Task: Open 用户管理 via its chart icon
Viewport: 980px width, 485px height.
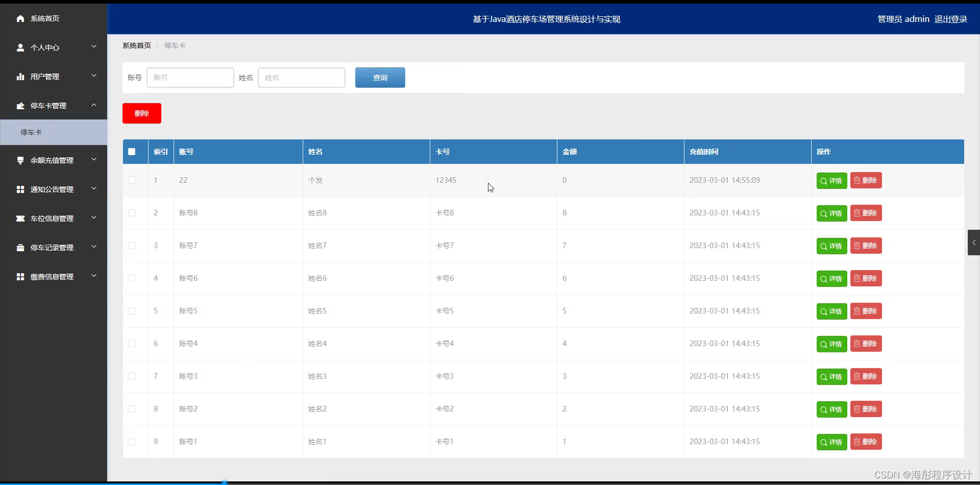Action: pyautogui.click(x=20, y=76)
